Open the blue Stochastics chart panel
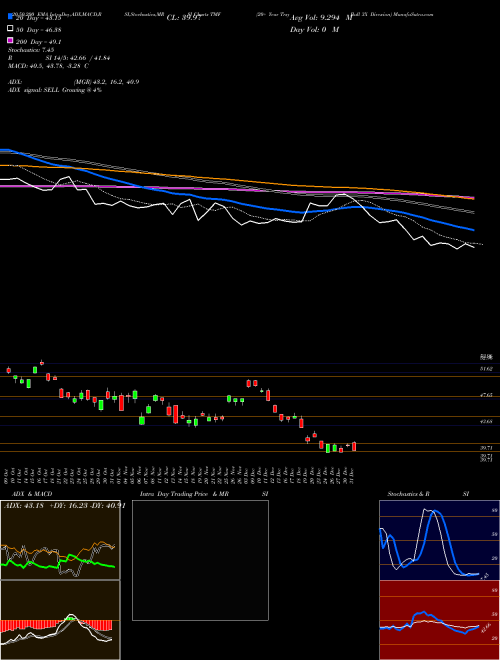 pyautogui.click(x=439, y=540)
